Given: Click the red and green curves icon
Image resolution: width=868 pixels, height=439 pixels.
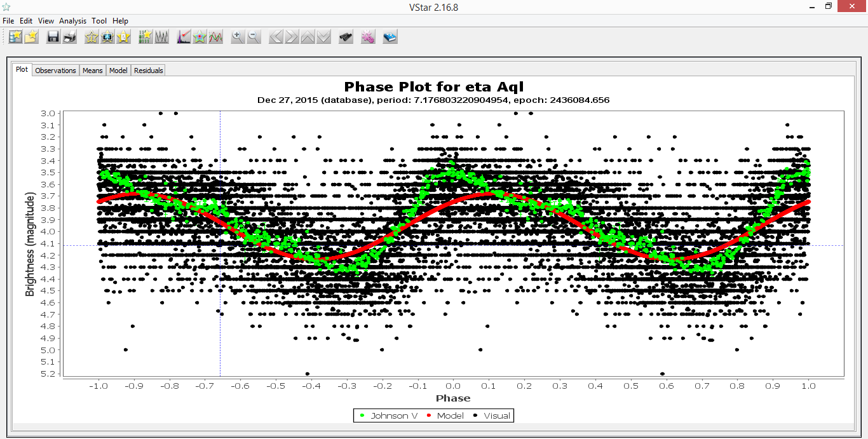Looking at the screenshot, I should (x=216, y=37).
